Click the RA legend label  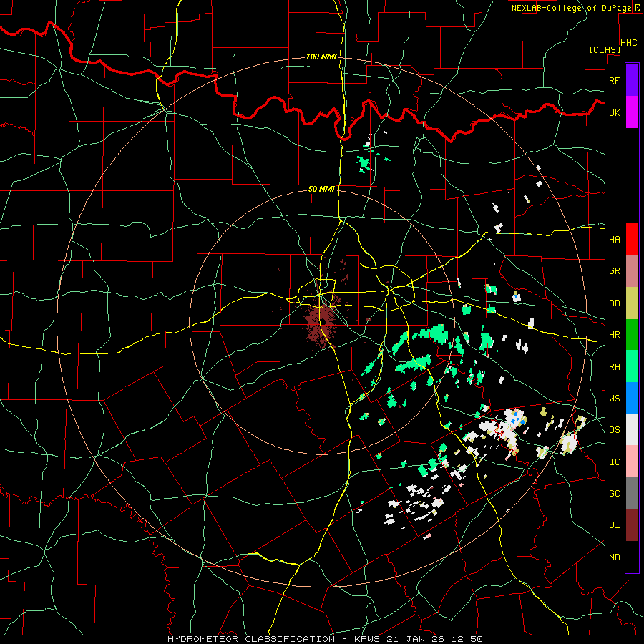[614, 367]
